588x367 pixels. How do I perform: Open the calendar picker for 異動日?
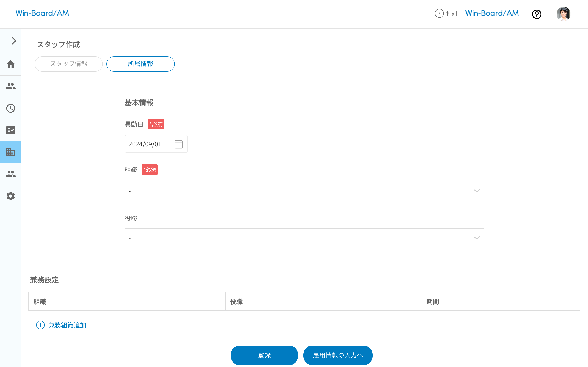click(178, 144)
